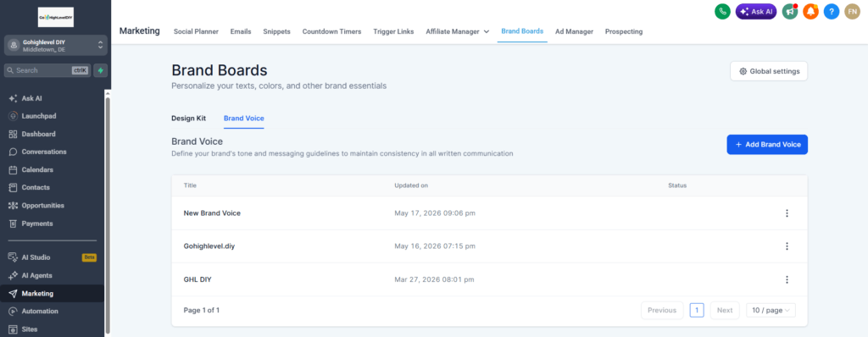Click the blue help question mark icon
The height and width of the screenshot is (337, 868).
coord(832,11)
